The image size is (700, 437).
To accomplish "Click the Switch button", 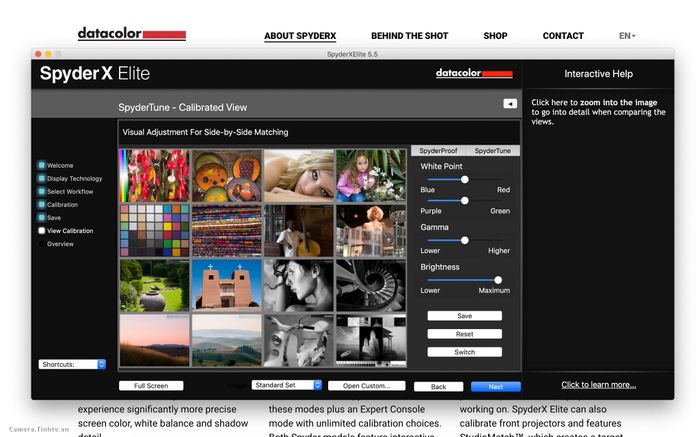I will click(465, 352).
